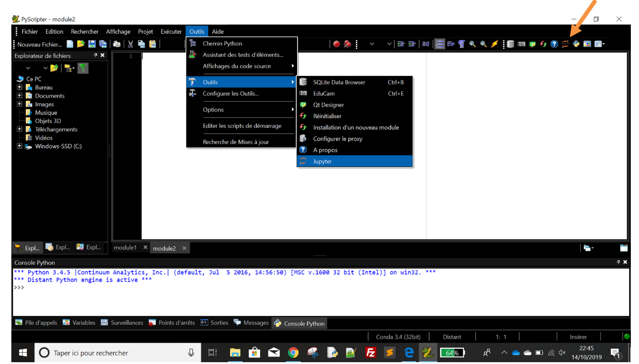The image size is (639, 364).
Task: Click the zoom in magnifier icon
Action: tap(472, 44)
